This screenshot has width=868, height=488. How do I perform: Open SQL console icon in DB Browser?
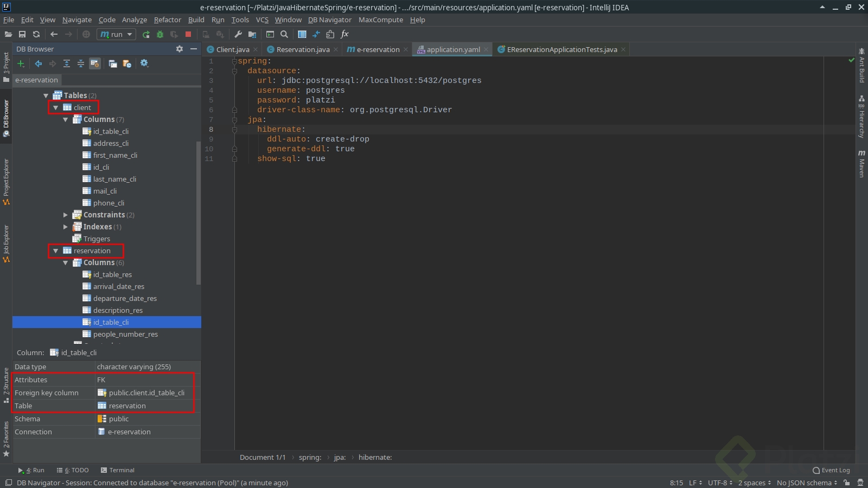tap(113, 63)
